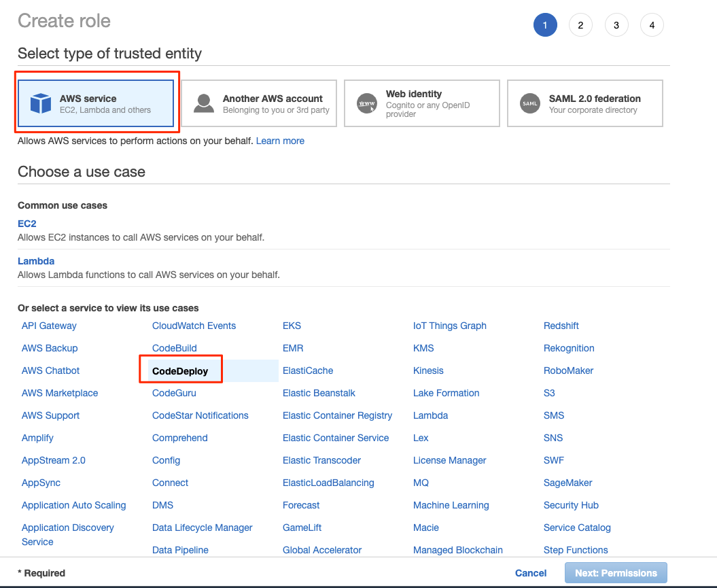The height and width of the screenshot is (588, 717).
Task: Select CloudWatch Events service
Action: click(x=194, y=326)
